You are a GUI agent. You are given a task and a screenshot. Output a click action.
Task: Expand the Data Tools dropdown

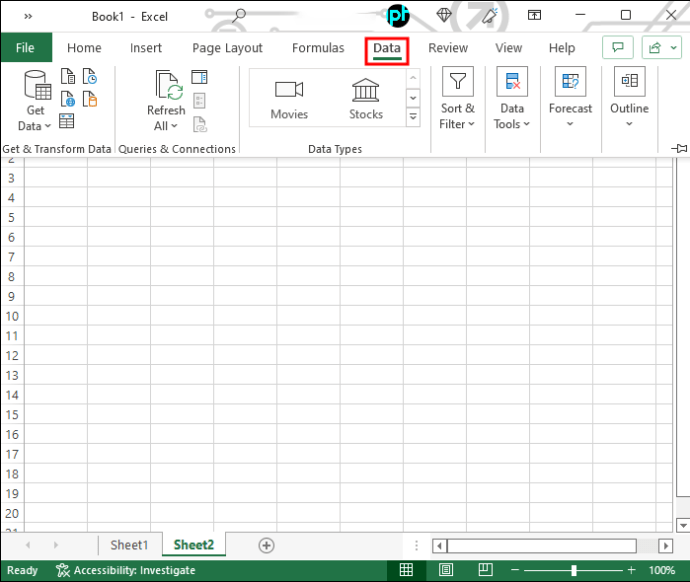(526, 124)
